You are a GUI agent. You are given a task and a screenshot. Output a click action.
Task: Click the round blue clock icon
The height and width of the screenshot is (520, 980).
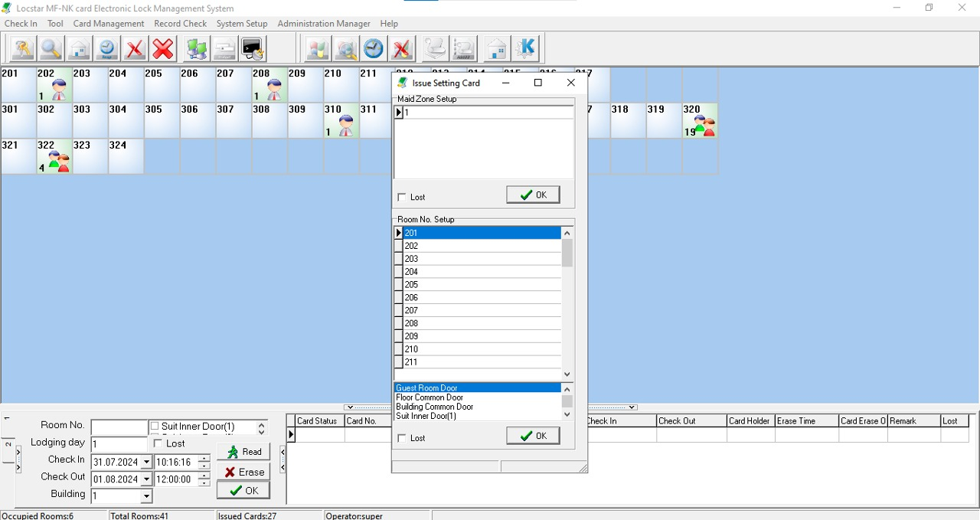coord(374,49)
